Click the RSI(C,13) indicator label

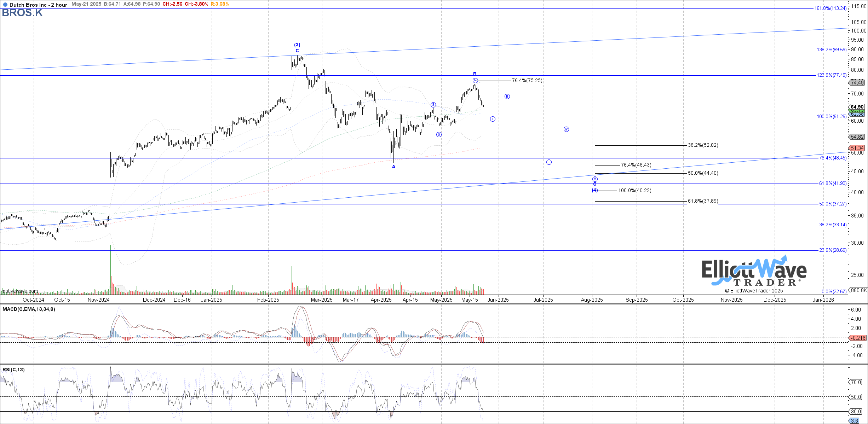point(13,370)
